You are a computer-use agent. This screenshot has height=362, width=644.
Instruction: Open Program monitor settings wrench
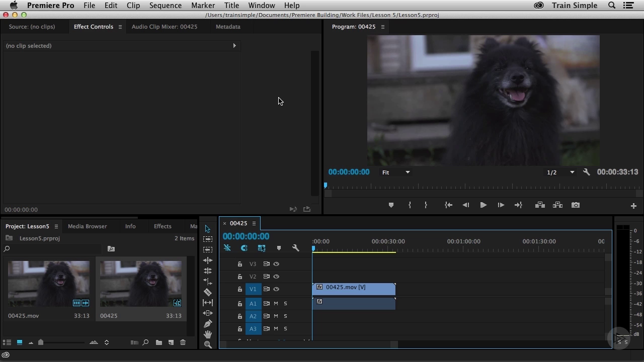(586, 172)
